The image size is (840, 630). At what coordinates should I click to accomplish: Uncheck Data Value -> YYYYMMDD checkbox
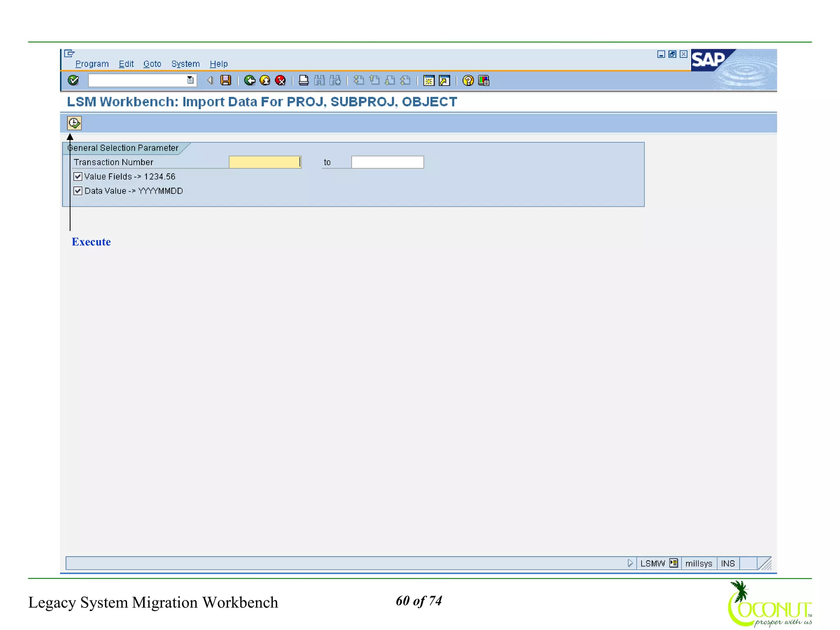[x=78, y=191]
